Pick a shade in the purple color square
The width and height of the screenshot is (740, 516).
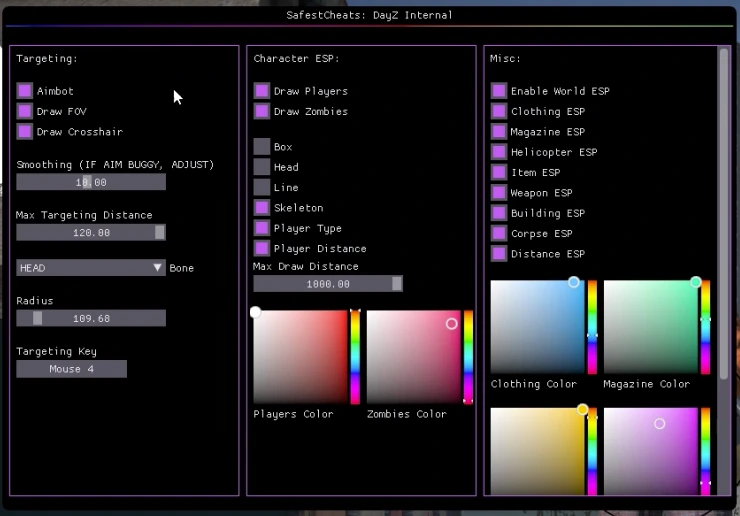(651, 451)
